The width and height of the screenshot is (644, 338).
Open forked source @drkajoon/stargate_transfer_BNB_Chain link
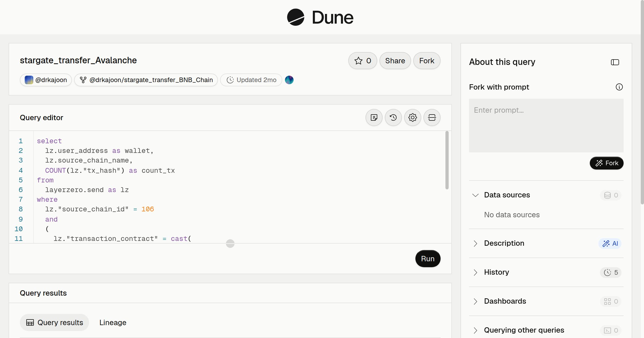146,80
